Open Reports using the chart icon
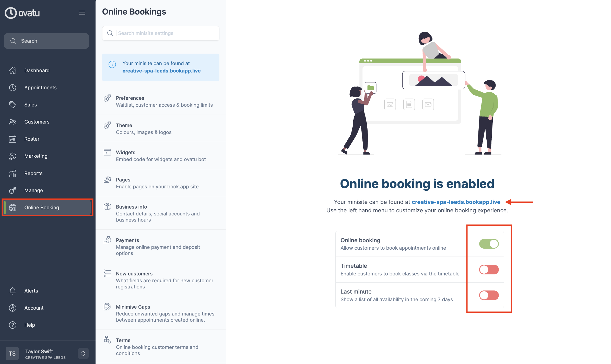 13,173
